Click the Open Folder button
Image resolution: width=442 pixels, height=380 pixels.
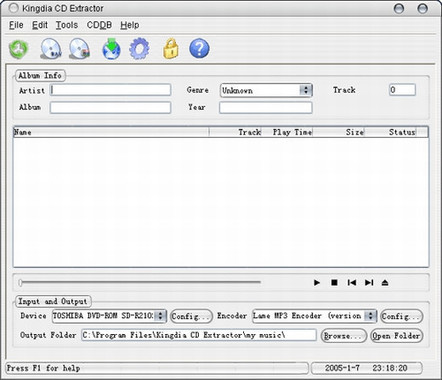click(397, 336)
